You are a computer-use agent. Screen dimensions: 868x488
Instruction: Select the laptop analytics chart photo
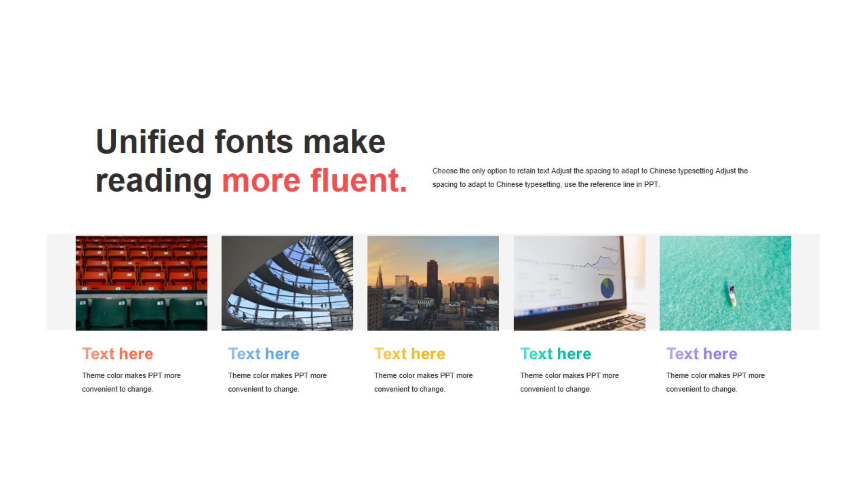click(x=580, y=283)
